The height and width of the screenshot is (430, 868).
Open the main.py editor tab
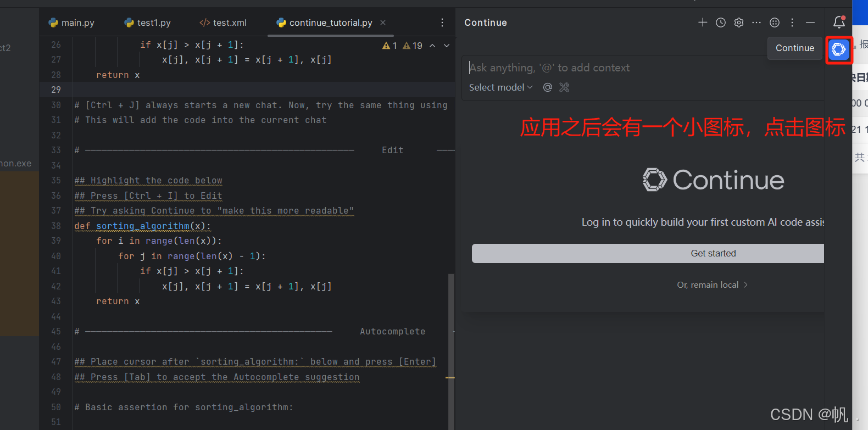(x=71, y=23)
